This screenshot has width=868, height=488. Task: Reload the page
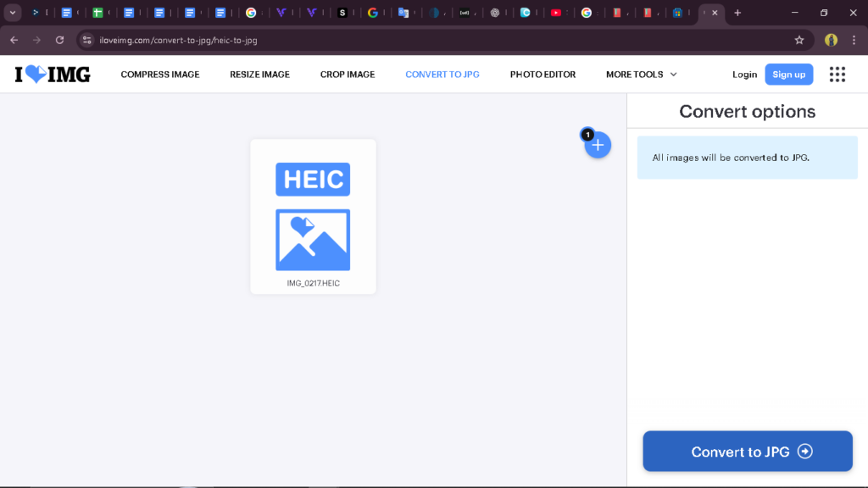point(59,40)
